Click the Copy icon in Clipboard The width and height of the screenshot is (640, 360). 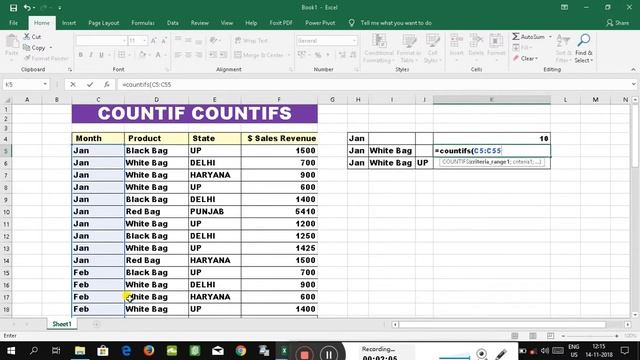27,48
